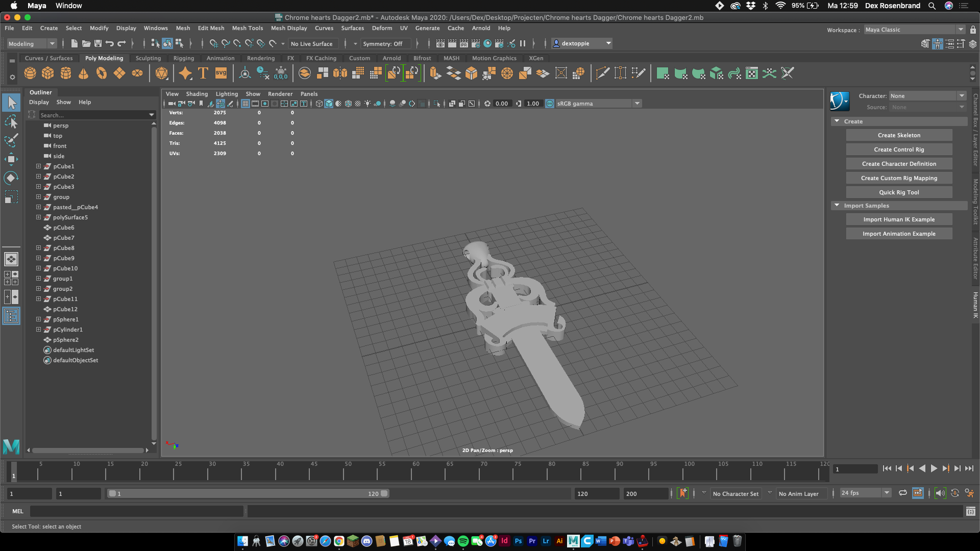Create a polygon sphere from the shelf
980x551 pixels.
pyautogui.click(x=30, y=73)
